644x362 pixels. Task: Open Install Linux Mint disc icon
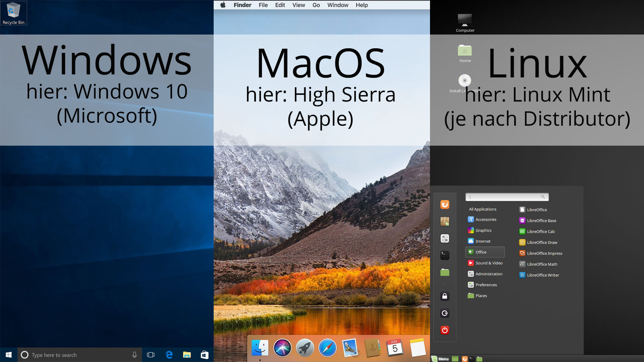pyautogui.click(x=465, y=83)
